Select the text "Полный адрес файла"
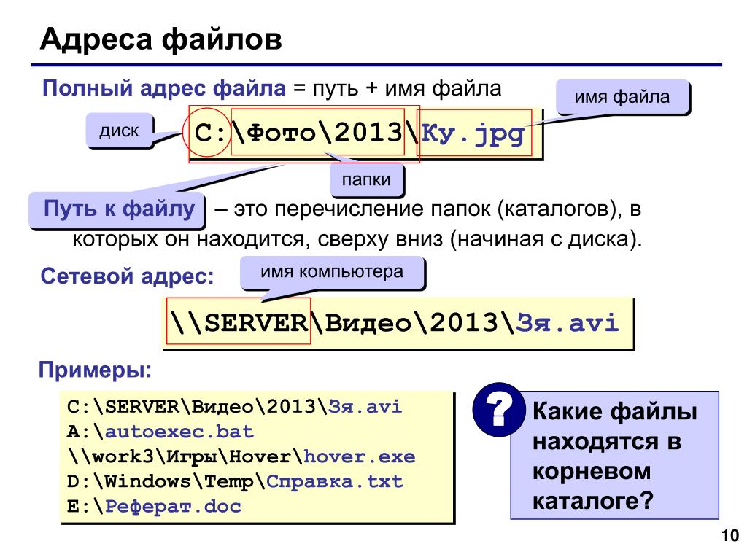The width and height of the screenshot is (747, 560). 164,88
